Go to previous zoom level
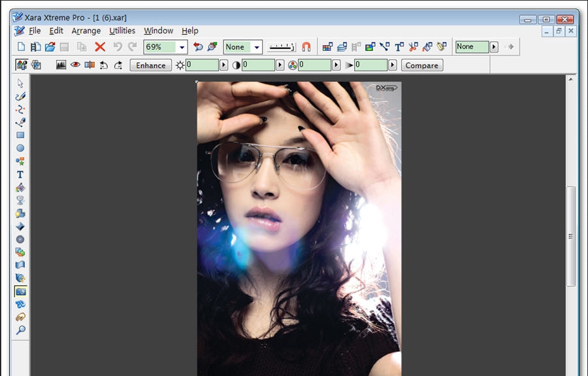This screenshot has height=376, width=588. tap(198, 46)
